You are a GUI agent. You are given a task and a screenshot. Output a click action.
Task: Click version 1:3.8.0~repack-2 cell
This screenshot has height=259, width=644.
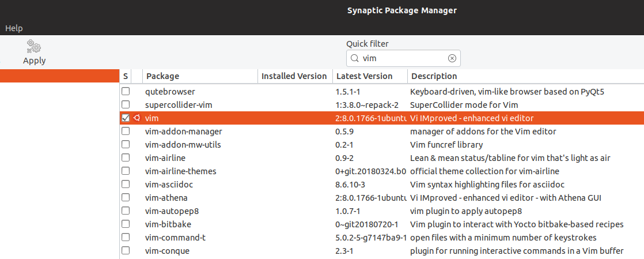pos(366,105)
